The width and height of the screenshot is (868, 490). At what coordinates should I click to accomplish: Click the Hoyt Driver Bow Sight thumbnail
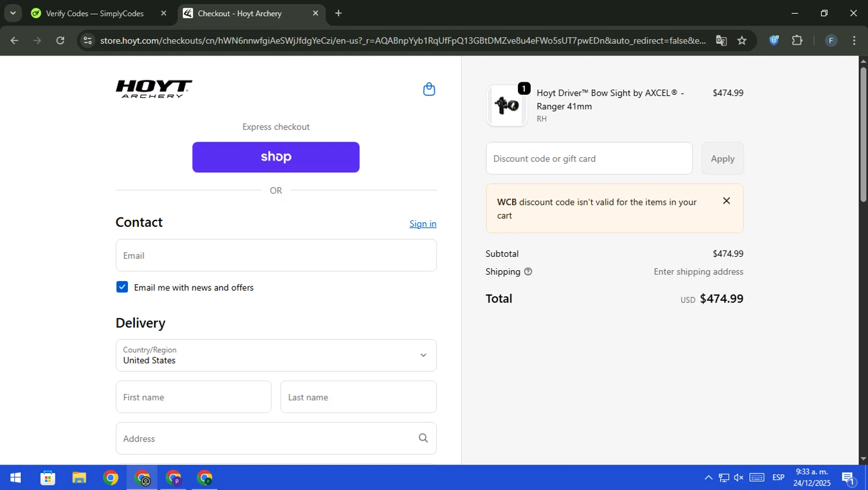coord(507,105)
